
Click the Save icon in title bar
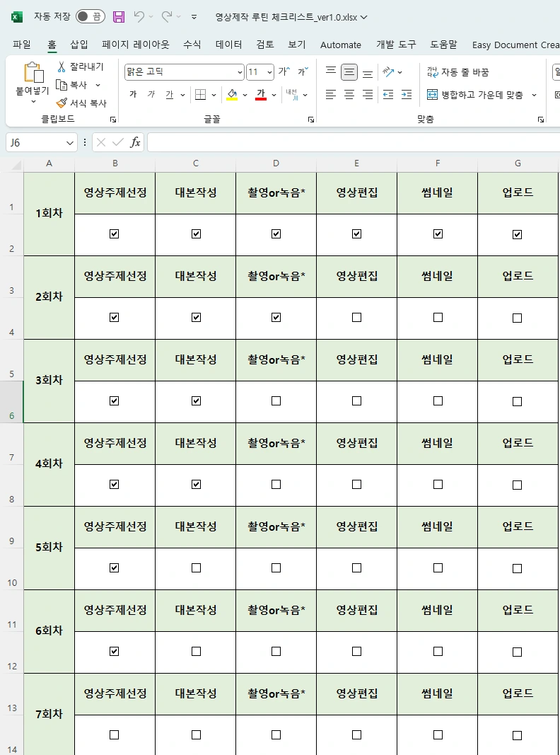pyautogui.click(x=118, y=17)
